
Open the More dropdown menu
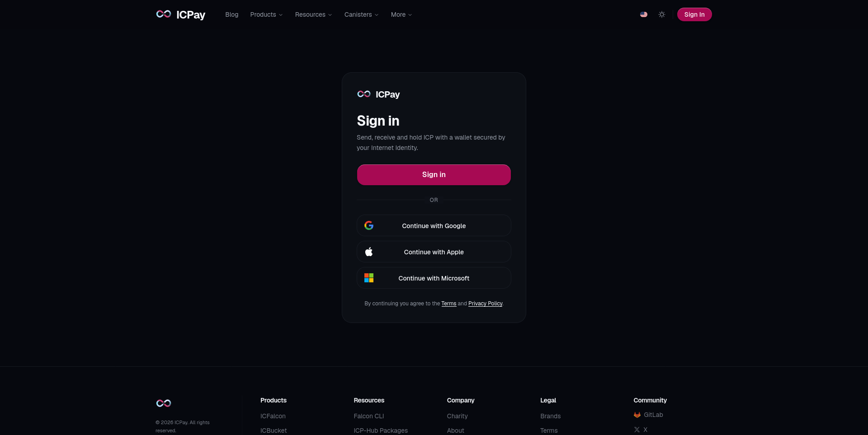tap(401, 14)
